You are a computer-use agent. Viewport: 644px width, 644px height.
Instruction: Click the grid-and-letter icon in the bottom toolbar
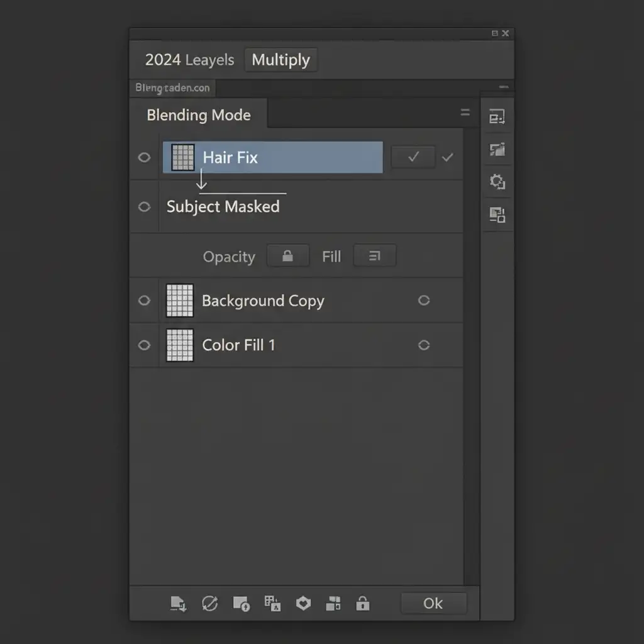[272, 604]
